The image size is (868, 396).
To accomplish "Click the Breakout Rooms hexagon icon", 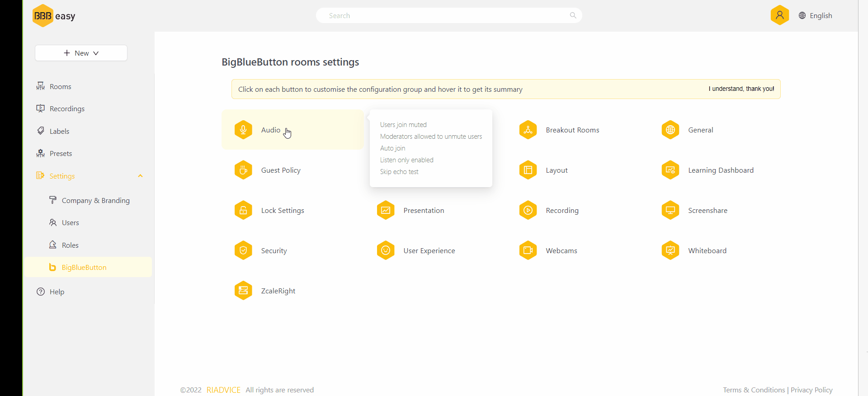I will tap(528, 130).
